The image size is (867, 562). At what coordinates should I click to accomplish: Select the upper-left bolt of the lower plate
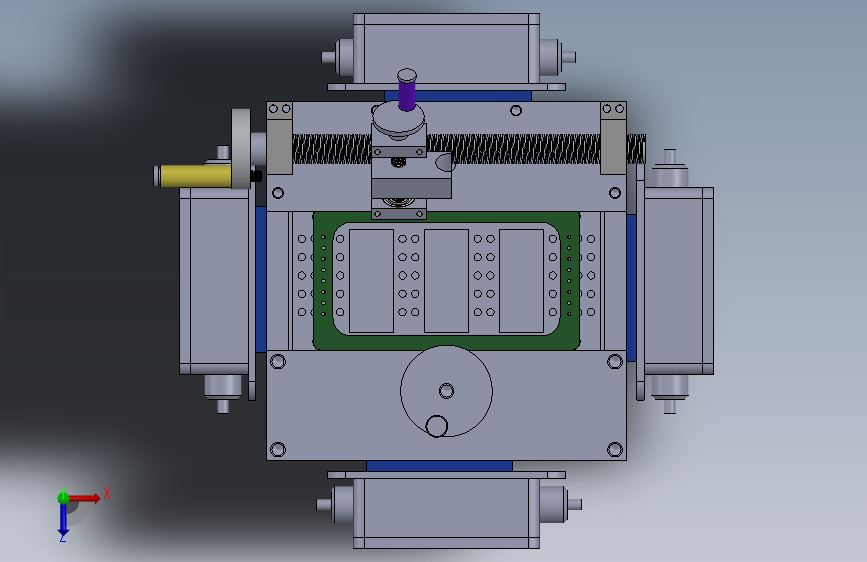click(x=278, y=362)
